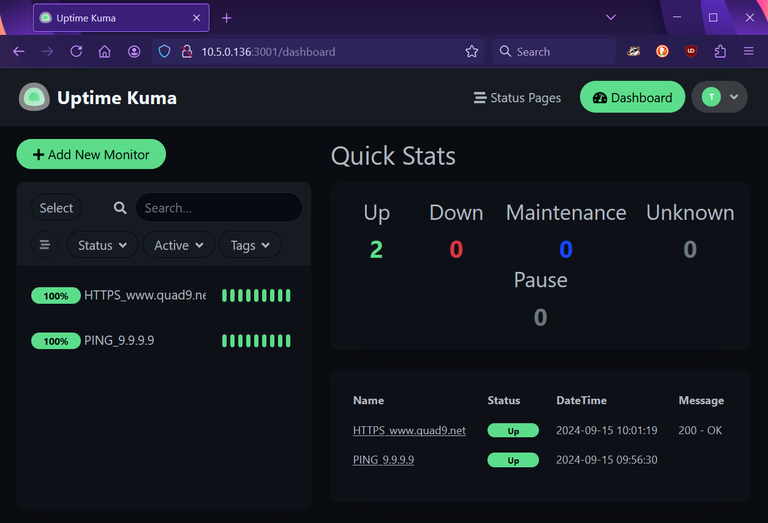The height and width of the screenshot is (523, 768).
Task: Bookmark this page with the star icon
Action: 472,51
